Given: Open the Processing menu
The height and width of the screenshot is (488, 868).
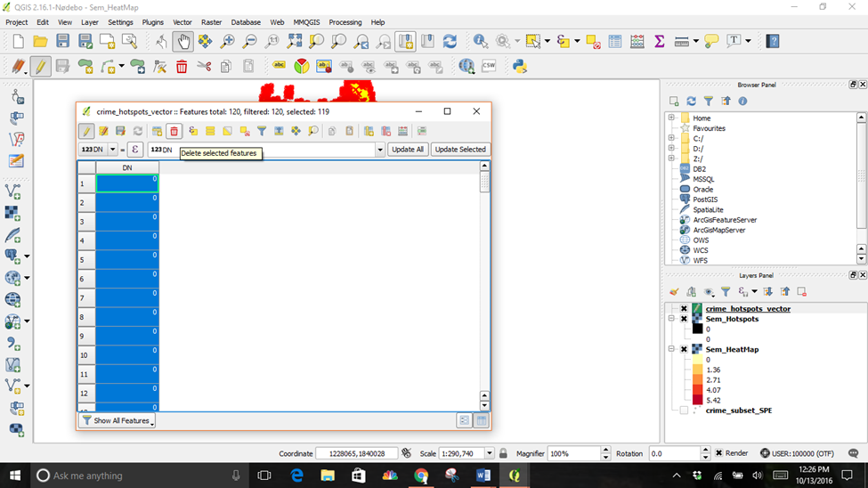Looking at the screenshot, I should (345, 22).
